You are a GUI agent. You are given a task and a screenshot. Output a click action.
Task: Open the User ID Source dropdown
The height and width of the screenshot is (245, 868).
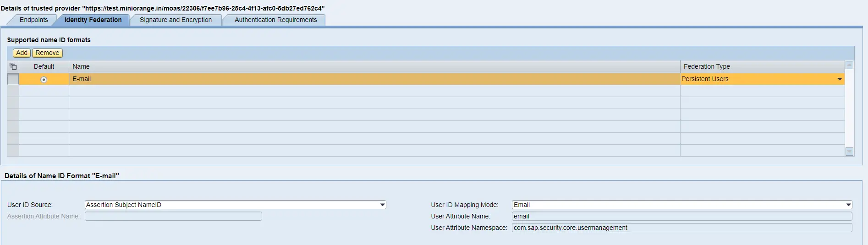(382, 205)
